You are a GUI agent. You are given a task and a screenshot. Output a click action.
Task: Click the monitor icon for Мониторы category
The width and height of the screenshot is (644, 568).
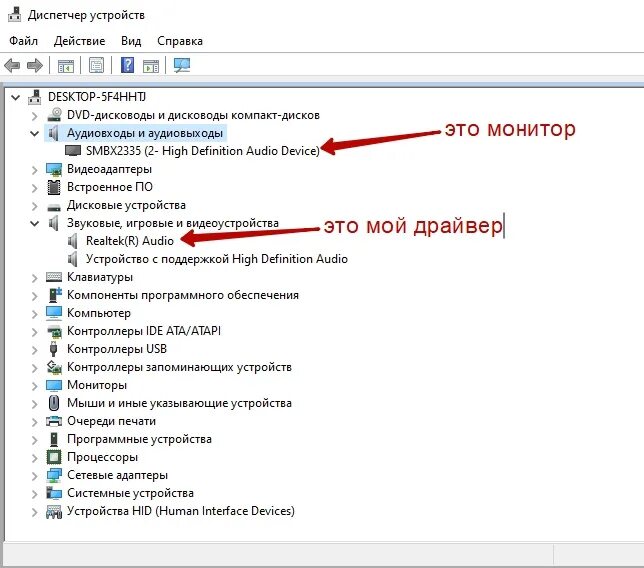pyautogui.click(x=54, y=385)
